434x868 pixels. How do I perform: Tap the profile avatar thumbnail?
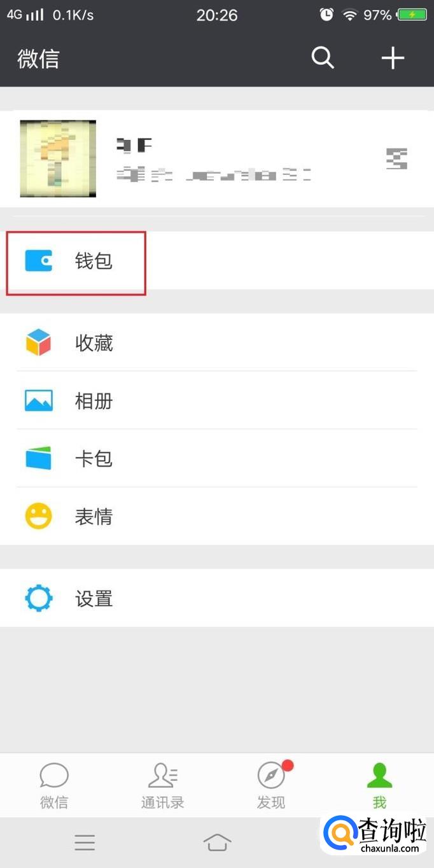click(58, 158)
